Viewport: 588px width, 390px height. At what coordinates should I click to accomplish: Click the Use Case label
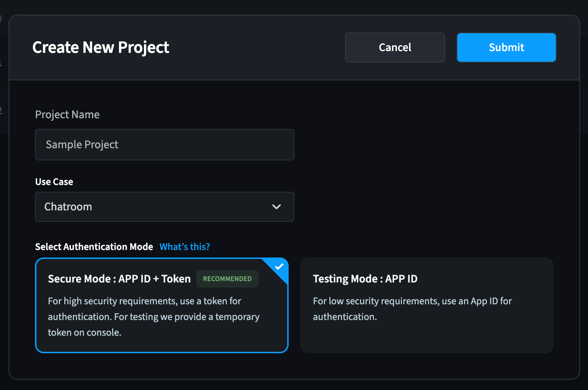pos(54,182)
